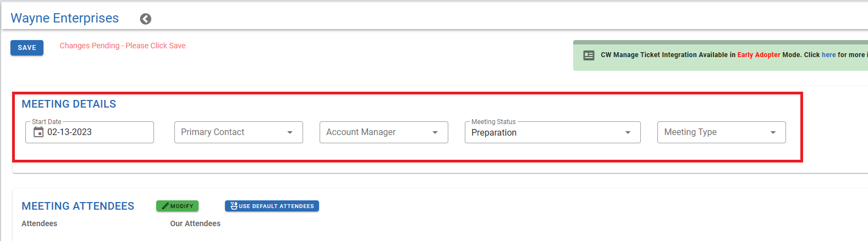
Task: Open the Start Date calendar icon
Action: pyautogui.click(x=39, y=132)
